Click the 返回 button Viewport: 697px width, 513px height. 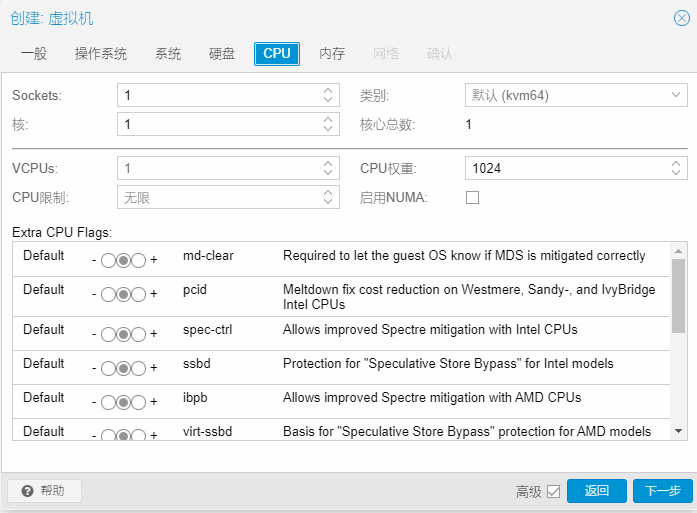click(x=597, y=491)
